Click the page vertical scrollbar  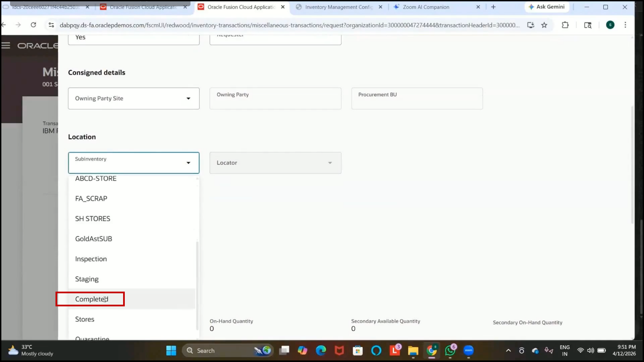pos(632,165)
